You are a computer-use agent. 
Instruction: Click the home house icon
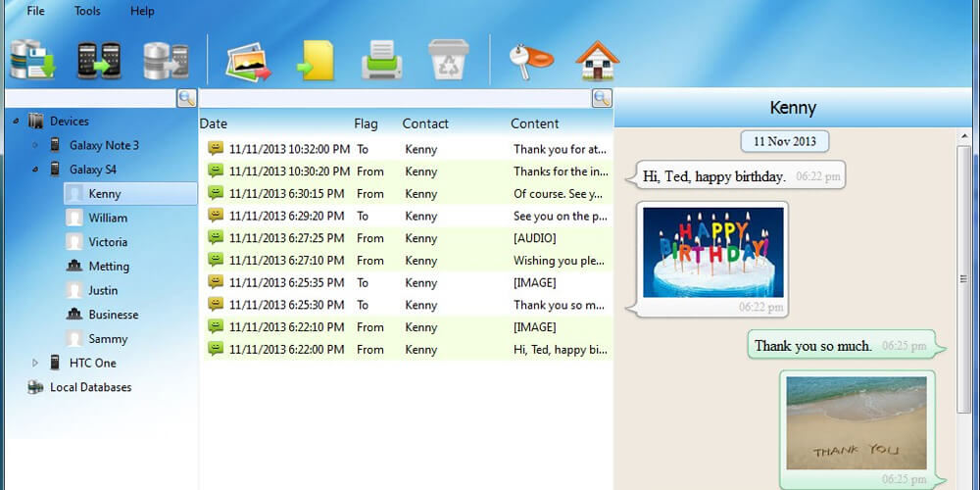point(598,60)
